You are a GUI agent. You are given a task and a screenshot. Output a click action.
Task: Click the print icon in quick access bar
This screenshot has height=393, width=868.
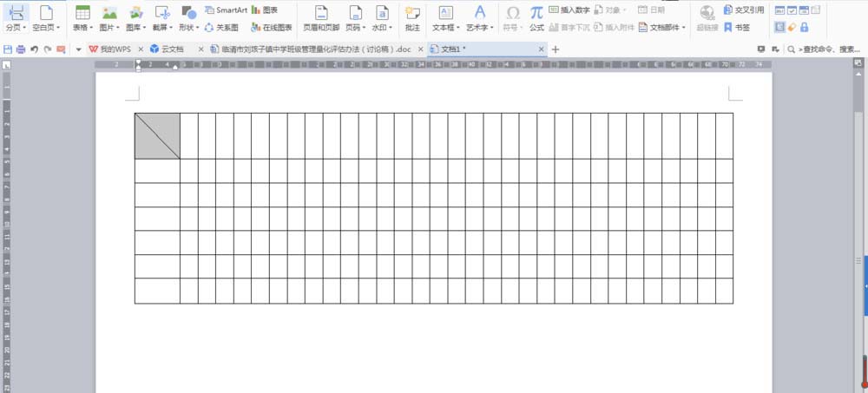[21, 49]
